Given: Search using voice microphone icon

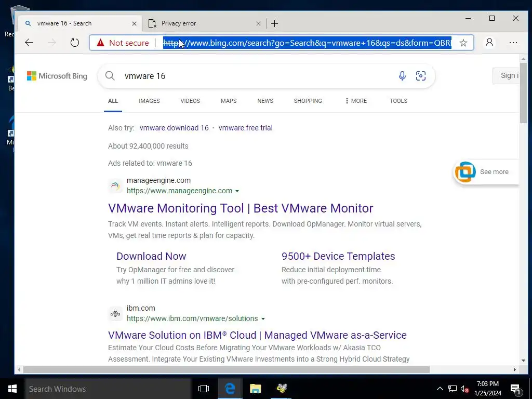Looking at the screenshot, I should 402,76.
